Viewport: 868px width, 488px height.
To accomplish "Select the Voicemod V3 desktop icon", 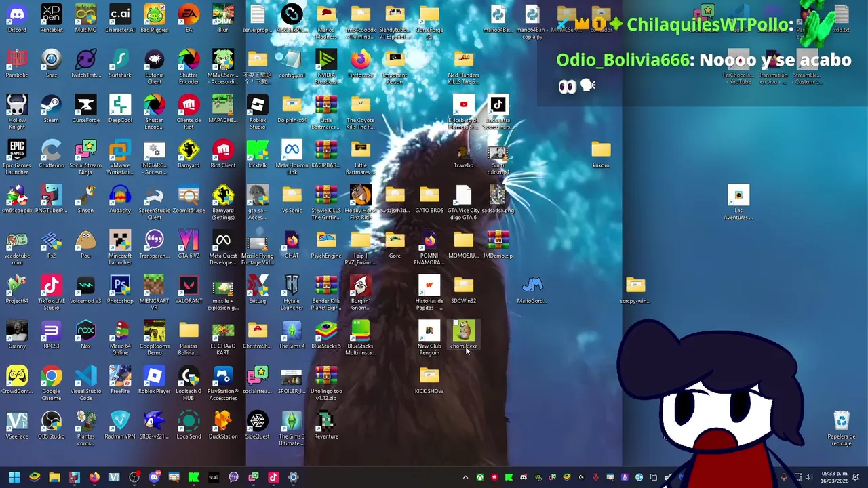I will (x=85, y=289).
